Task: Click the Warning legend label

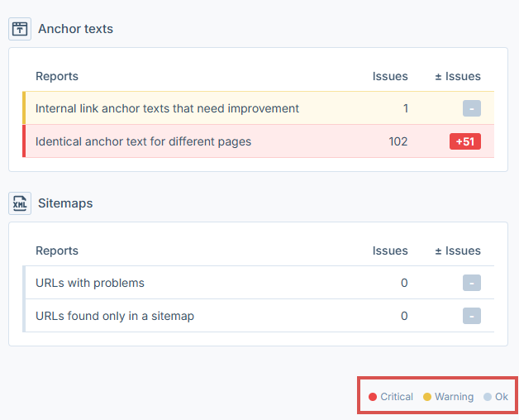Action: coord(454,397)
